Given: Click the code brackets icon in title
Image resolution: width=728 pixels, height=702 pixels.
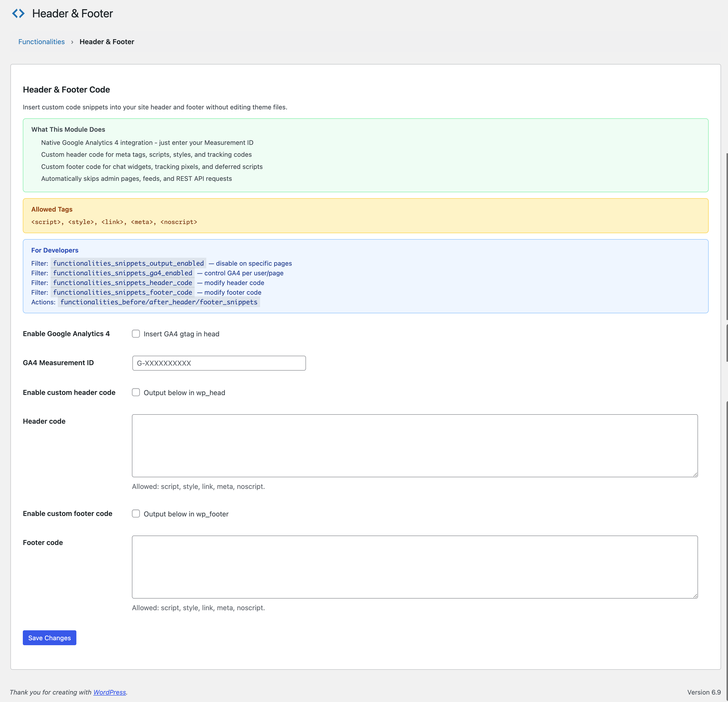Looking at the screenshot, I should tap(18, 13).
